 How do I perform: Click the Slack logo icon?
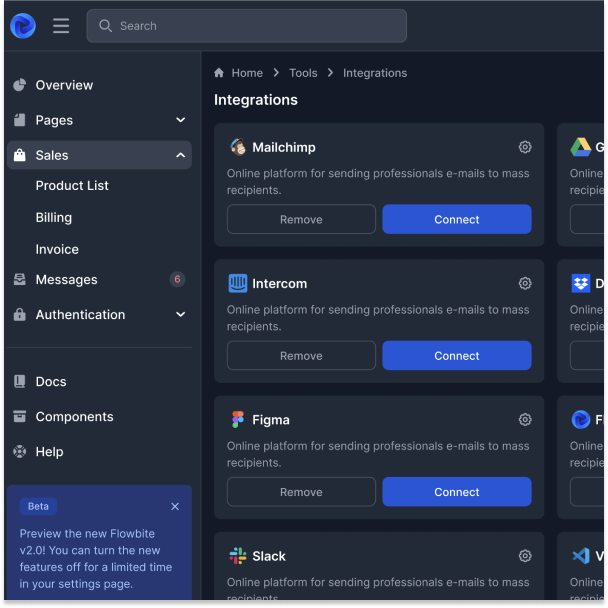pyautogui.click(x=238, y=556)
